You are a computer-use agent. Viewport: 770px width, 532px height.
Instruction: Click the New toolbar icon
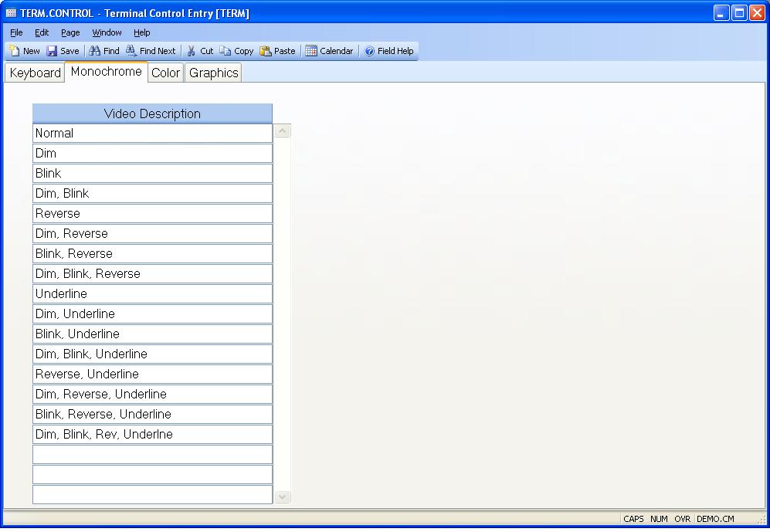coord(15,51)
